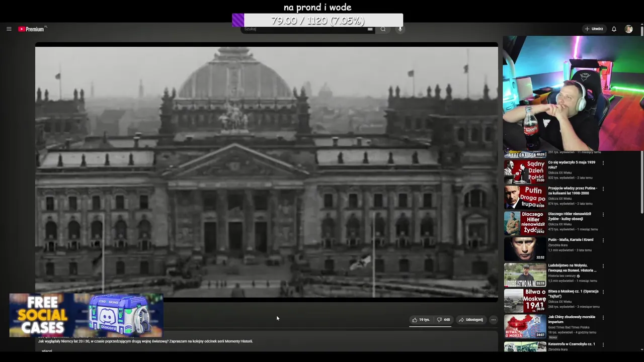The height and width of the screenshot is (362, 644).
Task: Click the 'na prond i wode' goal bar
Action: tap(317, 21)
